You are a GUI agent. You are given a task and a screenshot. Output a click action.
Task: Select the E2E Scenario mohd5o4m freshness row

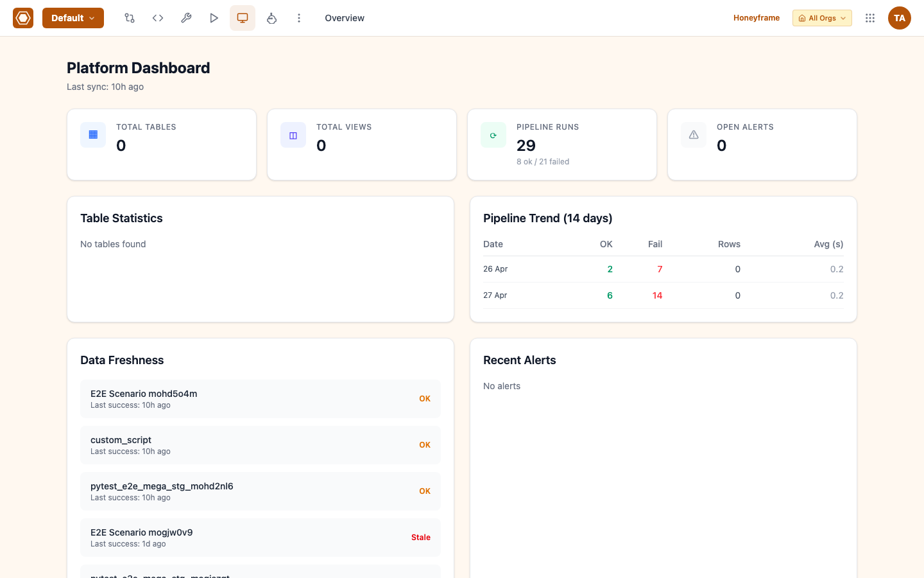pos(261,399)
